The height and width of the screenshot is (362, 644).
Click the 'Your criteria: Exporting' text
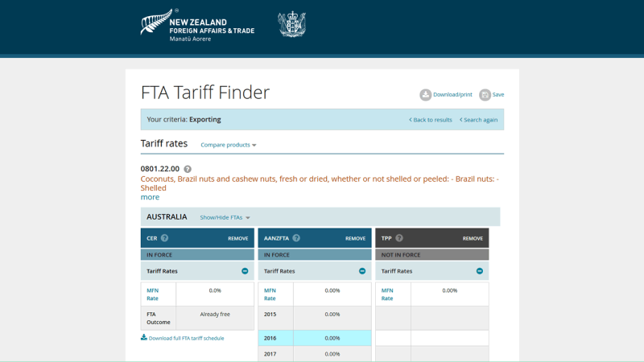coord(184,119)
